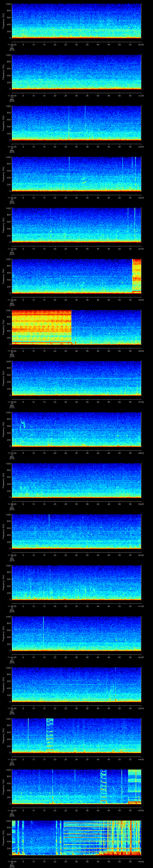Click the striped harmonic burst near 42 s in the 11:44 spectrogram
The height and width of the screenshot is (868, 153).
point(104,786)
